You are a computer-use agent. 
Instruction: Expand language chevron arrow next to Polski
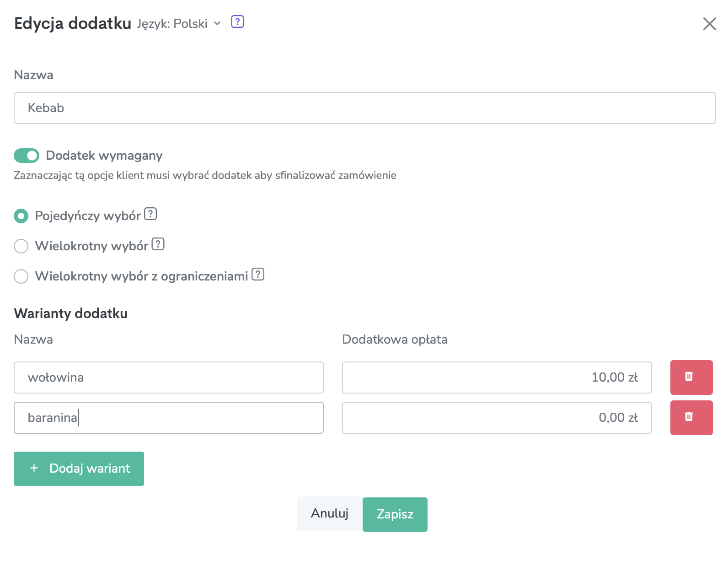(217, 23)
